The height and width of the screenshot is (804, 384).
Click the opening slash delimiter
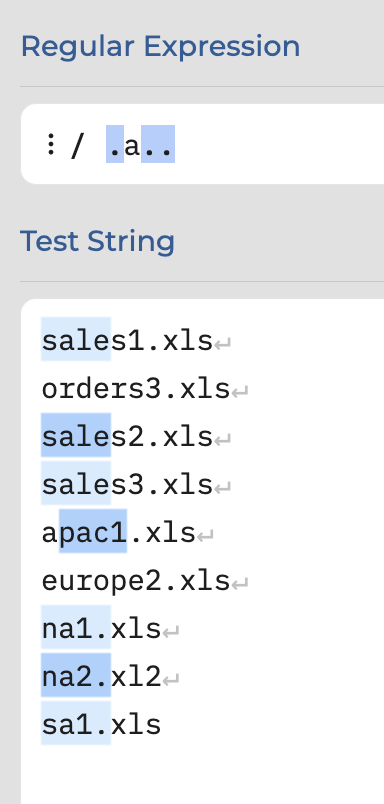click(x=77, y=146)
